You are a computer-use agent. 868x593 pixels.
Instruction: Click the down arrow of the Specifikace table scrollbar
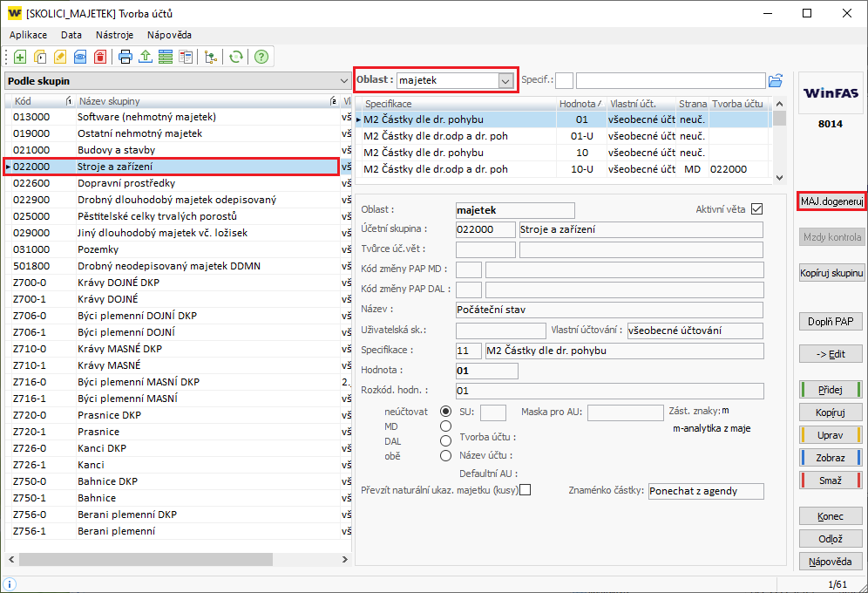779,178
